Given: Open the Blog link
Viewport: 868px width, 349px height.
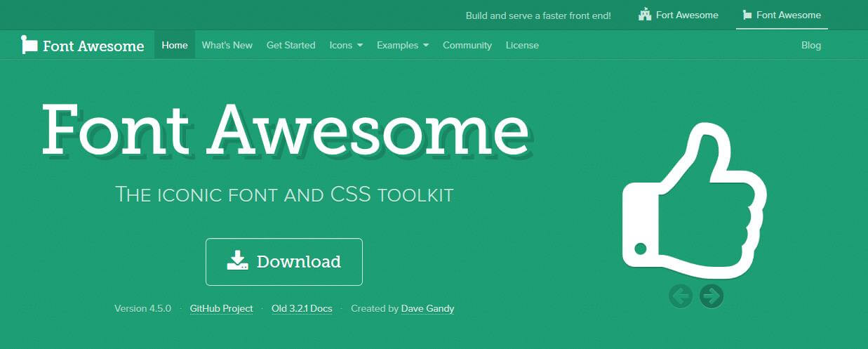Looking at the screenshot, I should [x=811, y=45].
